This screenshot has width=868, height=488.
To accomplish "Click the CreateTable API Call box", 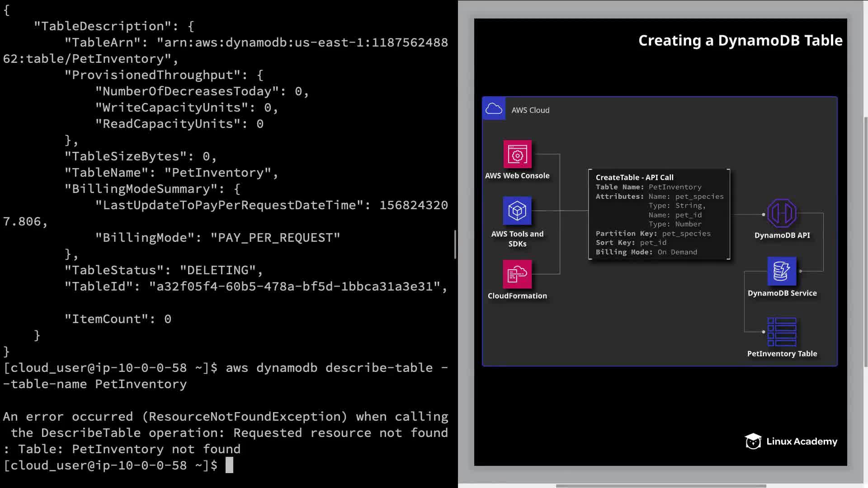I will click(659, 214).
